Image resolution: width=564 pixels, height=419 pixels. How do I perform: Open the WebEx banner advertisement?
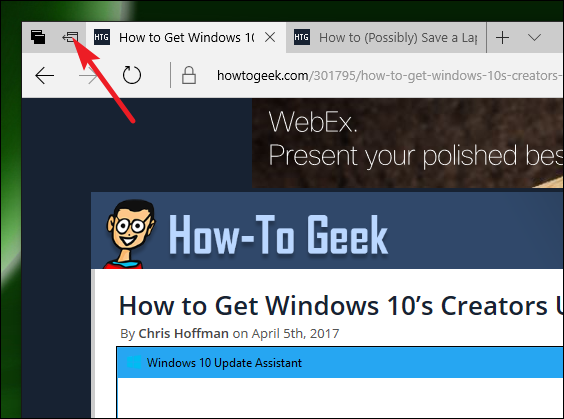(408, 143)
